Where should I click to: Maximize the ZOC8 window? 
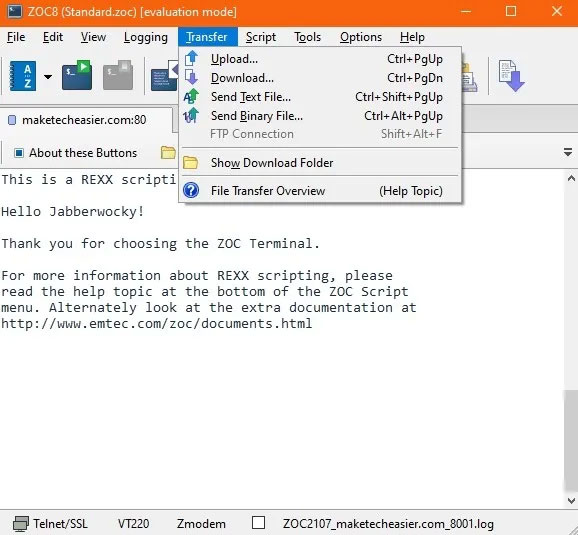pyautogui.click(x=511, y=11)
